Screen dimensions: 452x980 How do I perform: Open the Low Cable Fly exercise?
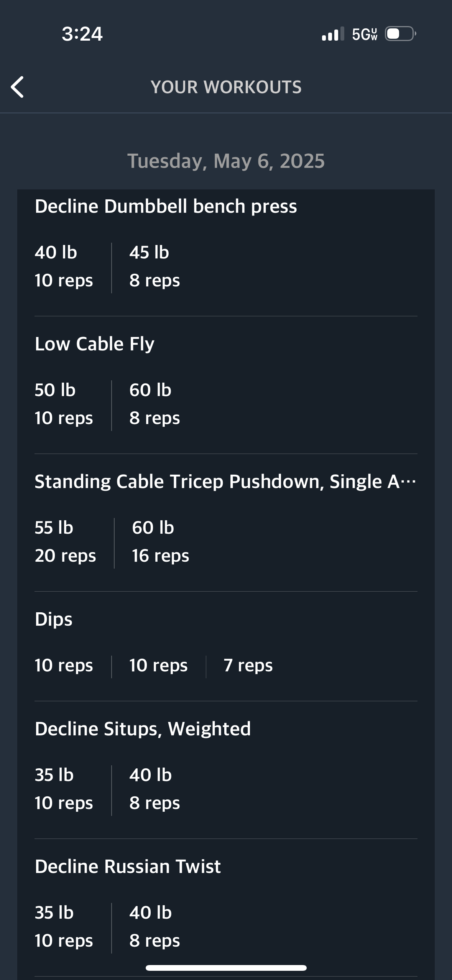pos(94,344)
